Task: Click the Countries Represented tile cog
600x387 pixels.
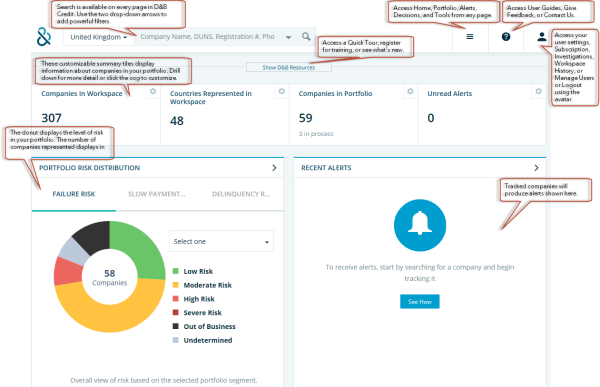Action: pos(282,91)
